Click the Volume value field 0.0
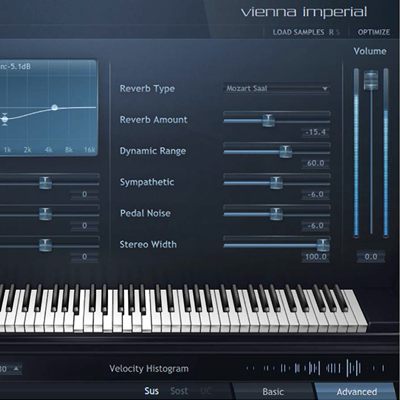The width and height of the screenshot is (400, 400). [x=371, y=257]
